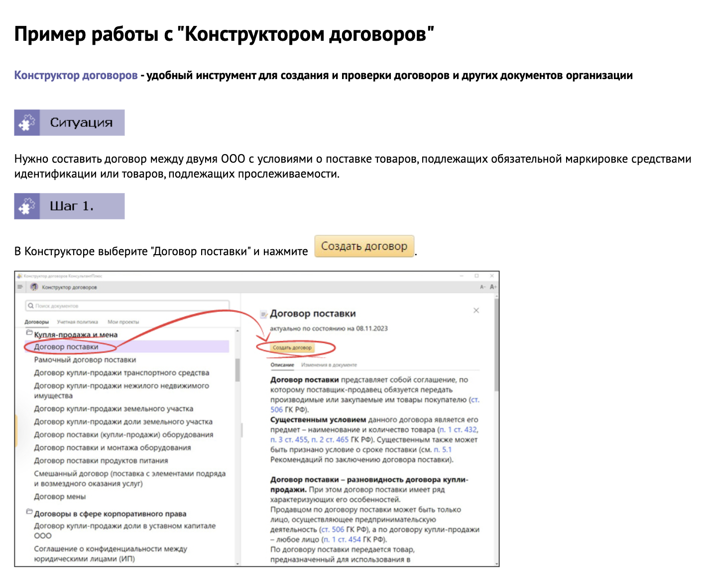Screen dimensions: 705x588
Task: Switch to the Договоры tab
Action: tap(37, 322)
